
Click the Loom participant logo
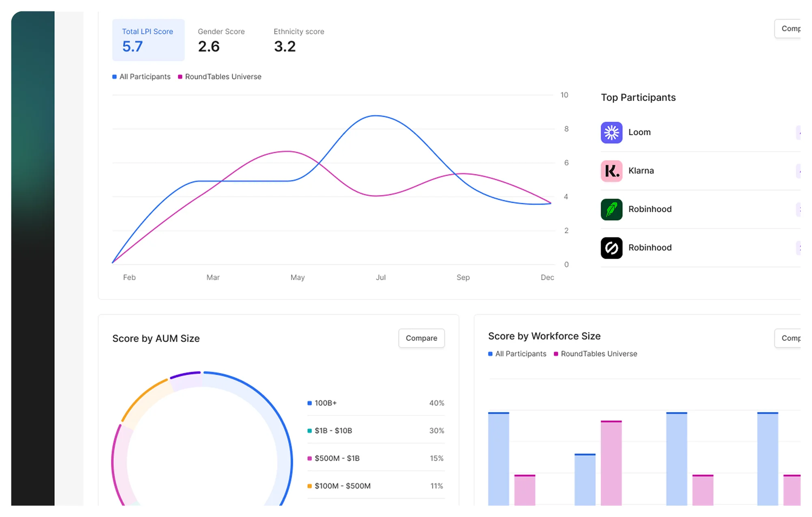point(611,132)
